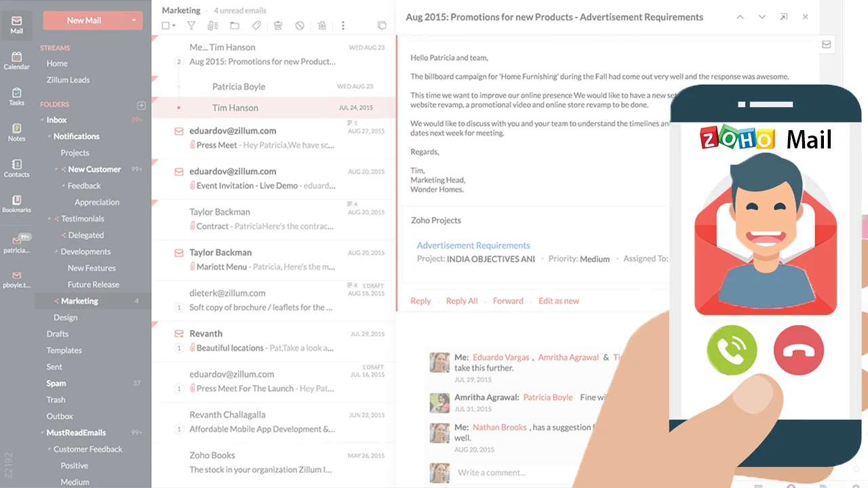868x488 pixels.
Task: Open the Notes module
Action: click(16, 132)
